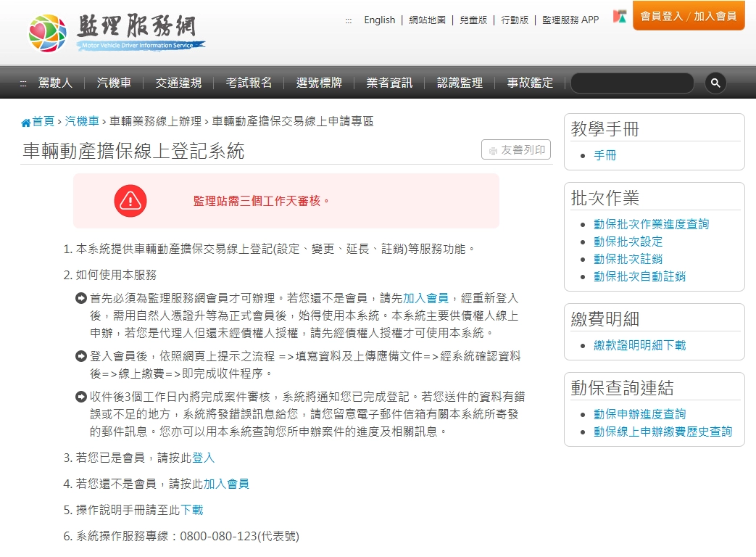Open 動保批次作業進度查詢 link
The width and height of the screenshot is (756, 557).
click(x=651, y=224)
